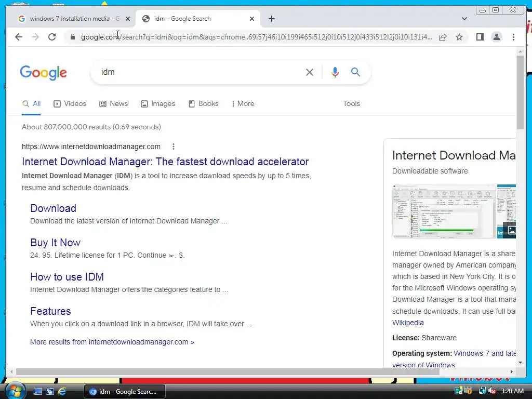This screenshot has width=532, height=399.
Task: Close the windows 7 installation media tab
Action: 128,19
